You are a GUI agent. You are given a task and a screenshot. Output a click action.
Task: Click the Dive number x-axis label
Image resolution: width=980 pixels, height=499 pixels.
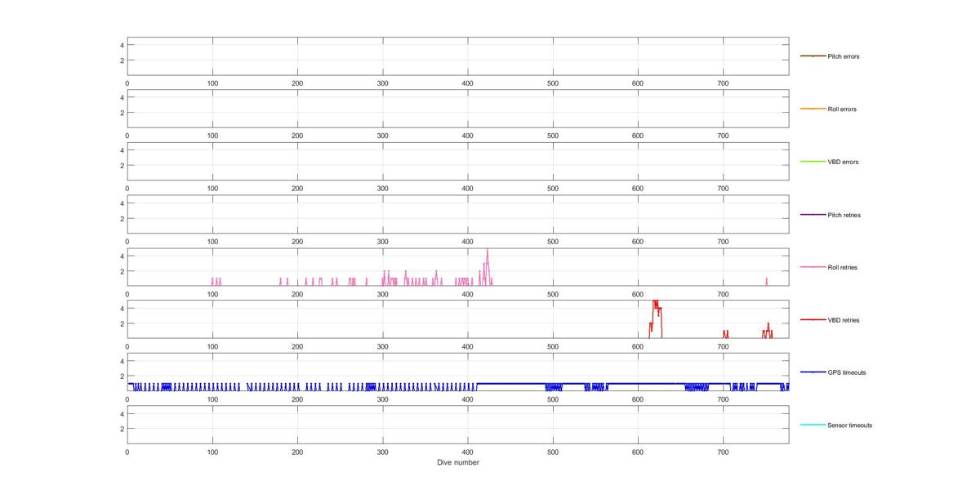pos(457,463)
